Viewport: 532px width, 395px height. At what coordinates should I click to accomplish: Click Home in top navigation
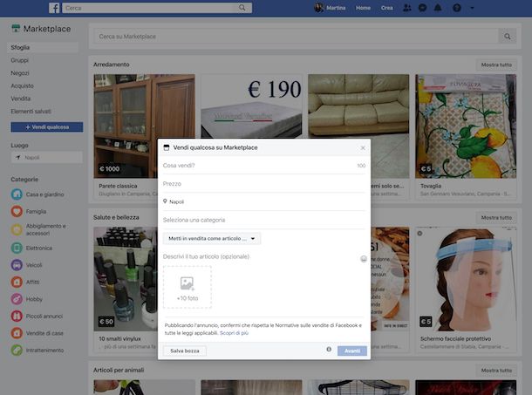coord(363,8)
